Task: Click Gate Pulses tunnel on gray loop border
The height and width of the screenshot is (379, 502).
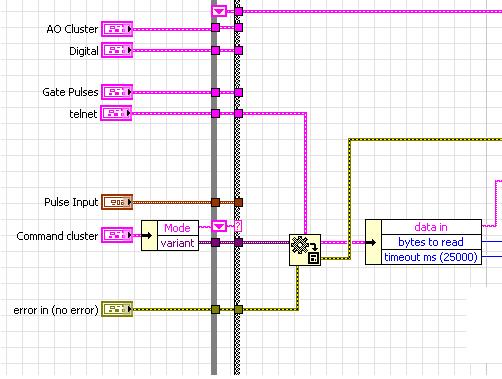Action: (x=215, y=92)
